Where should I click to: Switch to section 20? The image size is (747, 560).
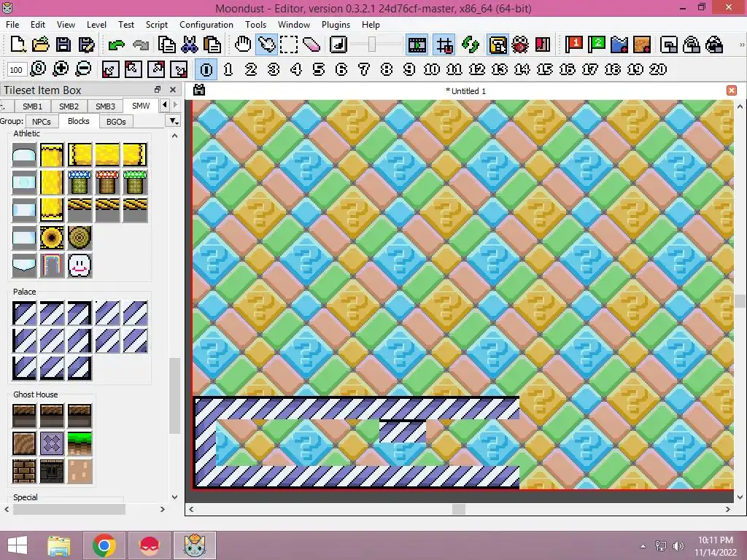pos(658,69)
